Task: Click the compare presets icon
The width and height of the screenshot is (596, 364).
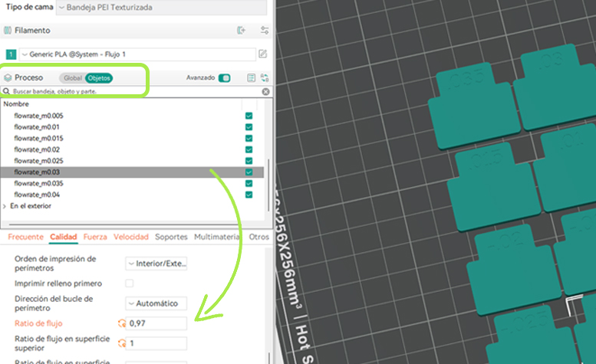Action: tap(265, 78)
